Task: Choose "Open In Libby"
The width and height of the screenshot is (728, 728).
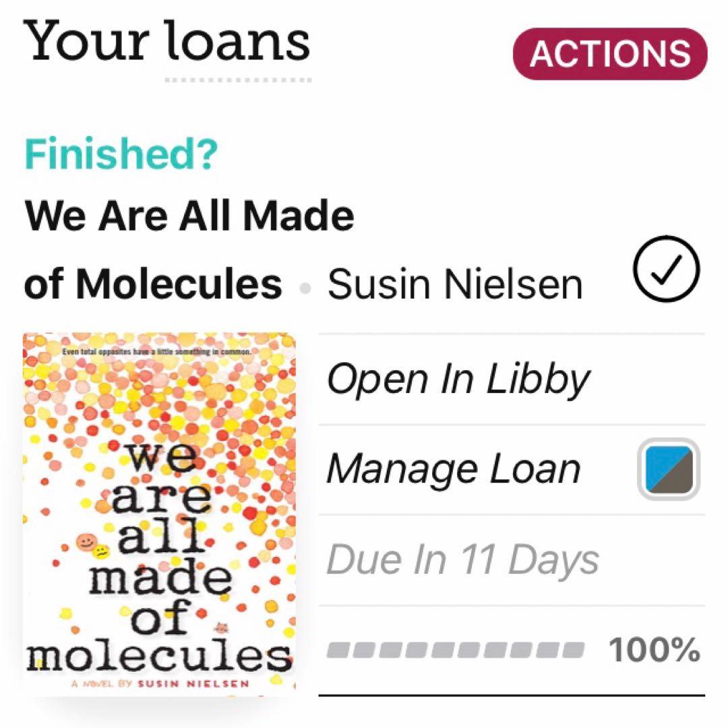Action: (458, 380)
